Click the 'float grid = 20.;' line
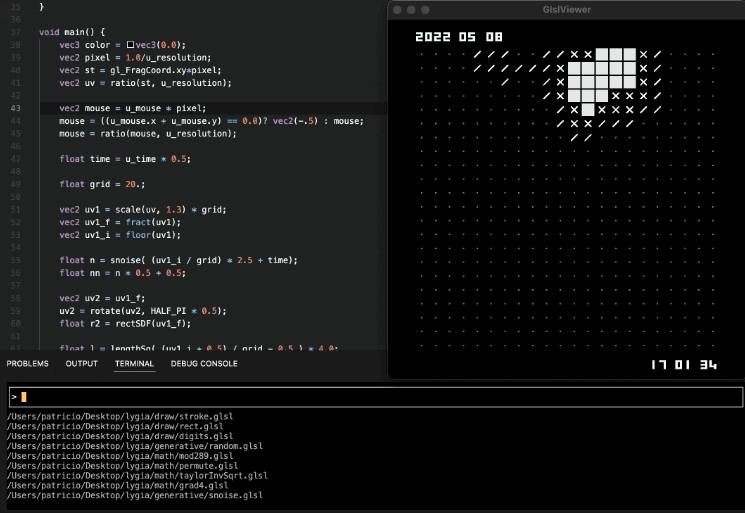745x513 pixels. [102, 184]
